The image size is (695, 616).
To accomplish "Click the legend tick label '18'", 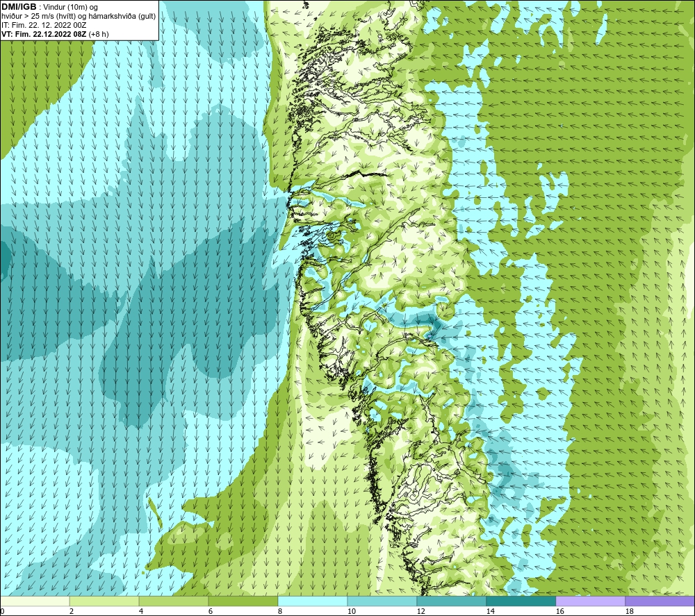I will pos(629,611).
